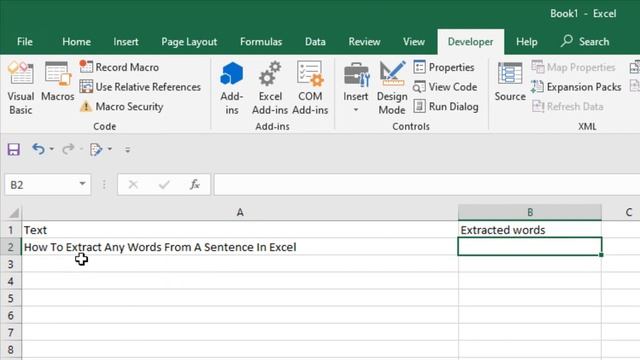Viewport: 640px width, 360px height.
Task: Select the active cell B2
Action: coord(530,247)
